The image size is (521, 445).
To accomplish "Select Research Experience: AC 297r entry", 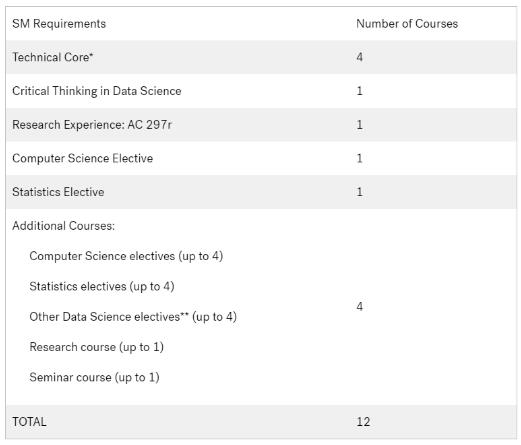I will (92, 125).
